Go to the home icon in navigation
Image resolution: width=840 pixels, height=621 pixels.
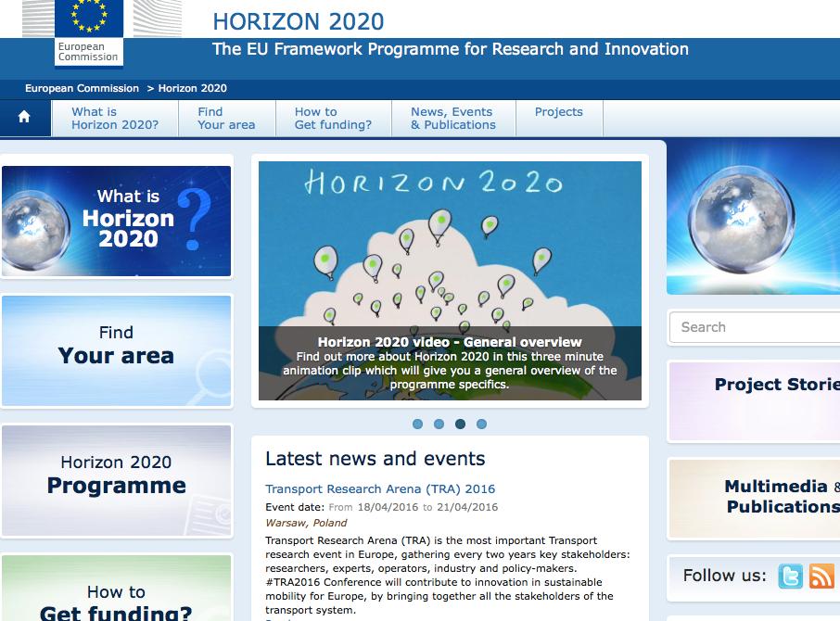24,117
